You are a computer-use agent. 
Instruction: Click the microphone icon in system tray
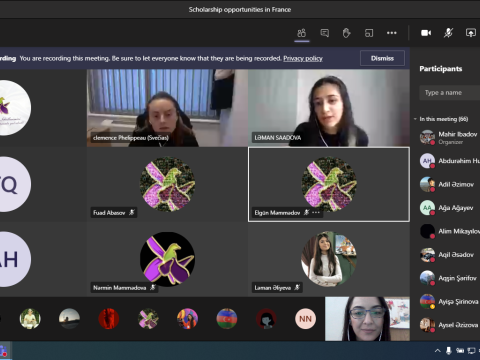tap(449, 350)
